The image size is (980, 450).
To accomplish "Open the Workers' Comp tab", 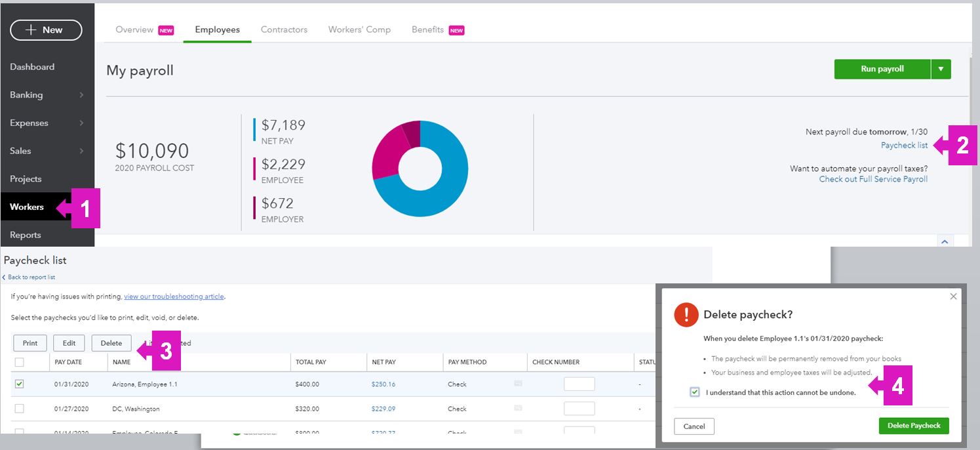I will point(359,30).
